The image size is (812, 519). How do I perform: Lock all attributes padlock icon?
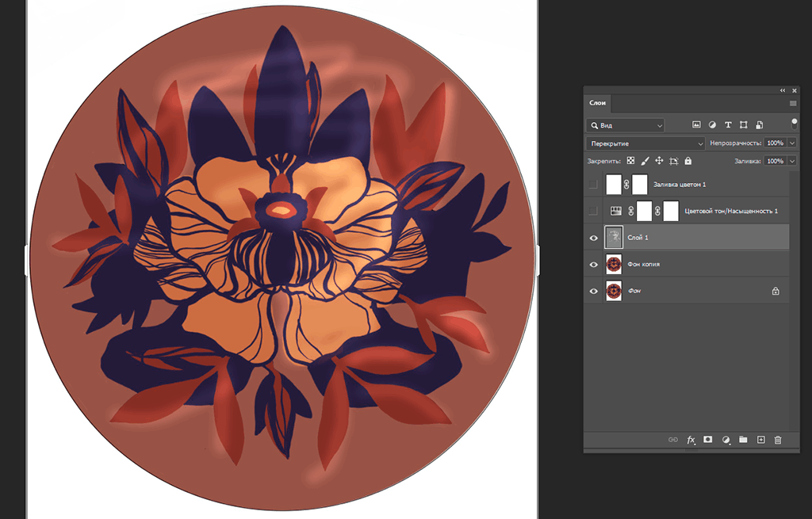pos(688,161)
